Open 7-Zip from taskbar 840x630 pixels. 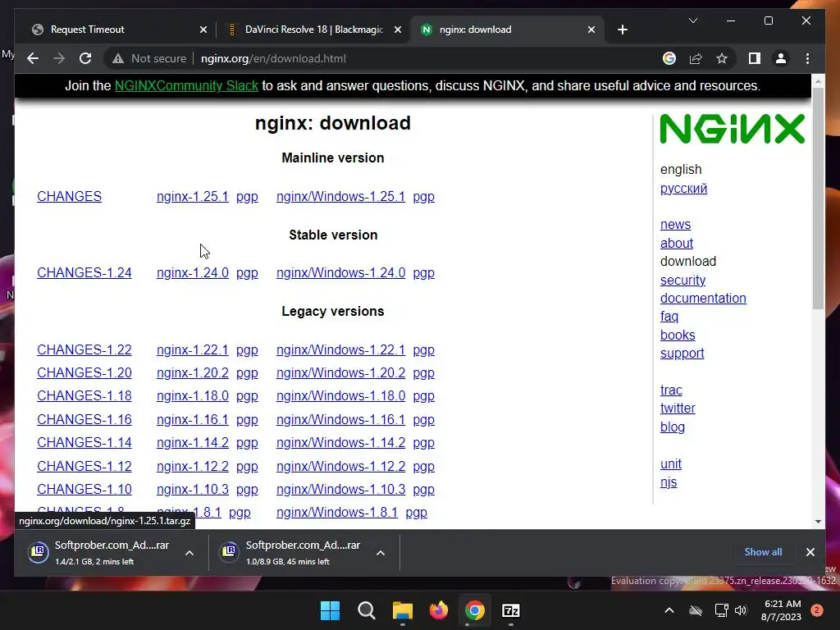(x=510, y=610)
